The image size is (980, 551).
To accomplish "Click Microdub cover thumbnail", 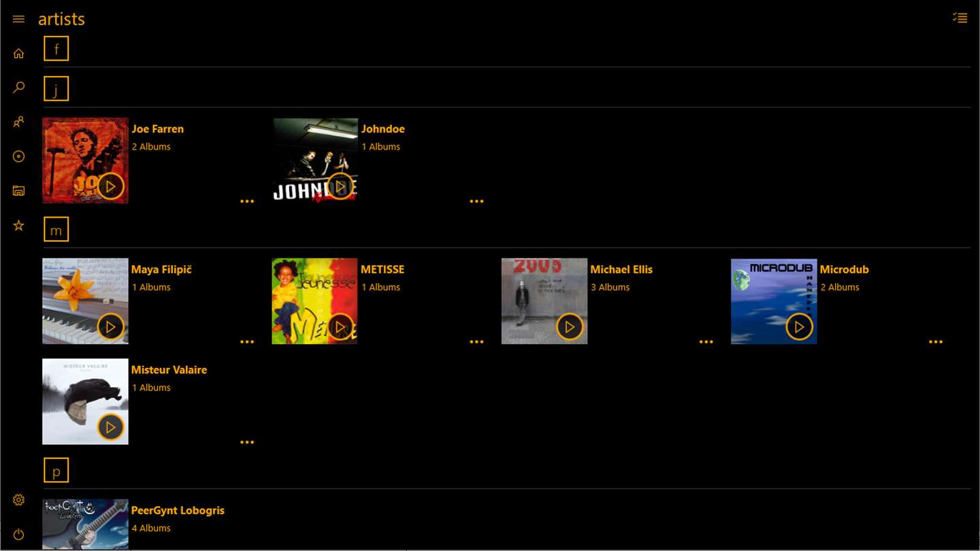I will point(774,301).
